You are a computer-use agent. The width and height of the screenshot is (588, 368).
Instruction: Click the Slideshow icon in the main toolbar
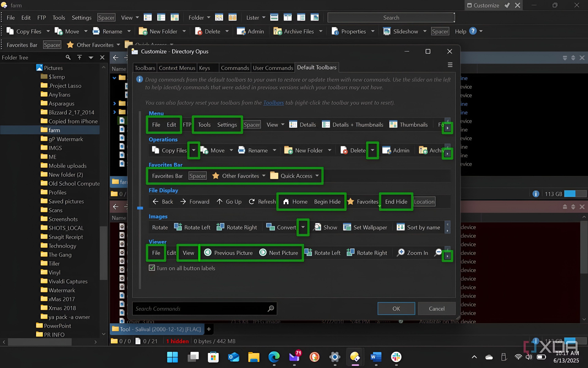coord(387,31)
